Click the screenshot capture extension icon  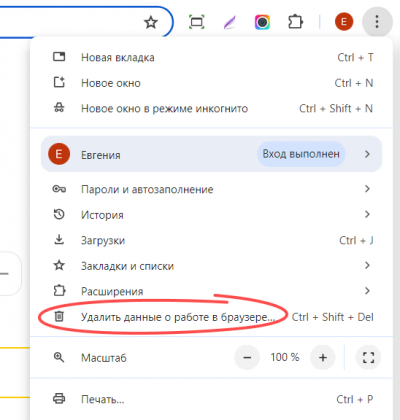click(x=197, y=22)
